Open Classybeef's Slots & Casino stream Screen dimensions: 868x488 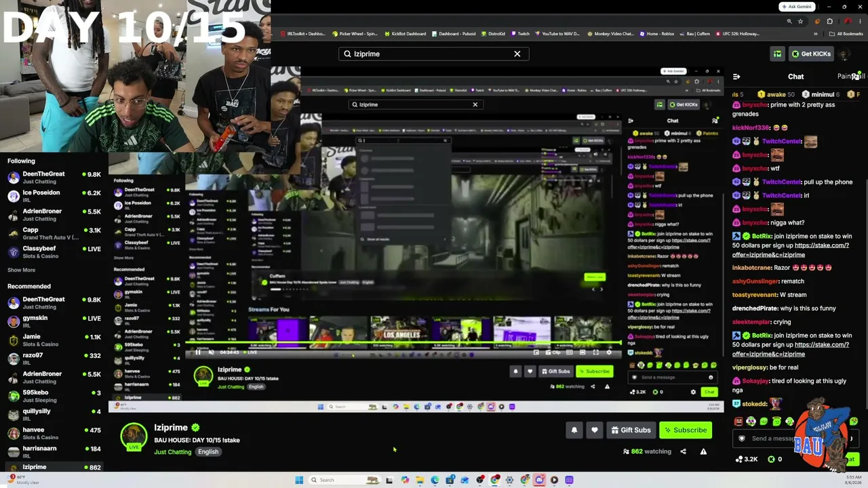point(54,252)
